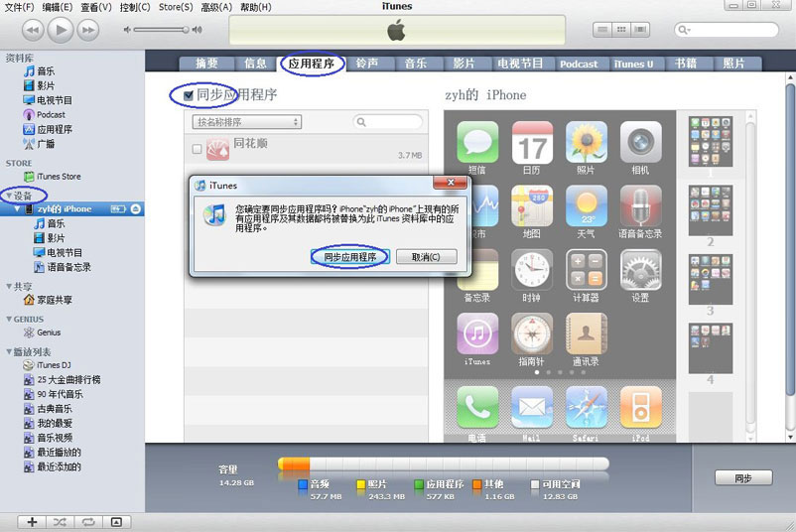The image size is (796, 532).
Task: Select 语音备忘录 under the iPhone
Action: (63, 267)
